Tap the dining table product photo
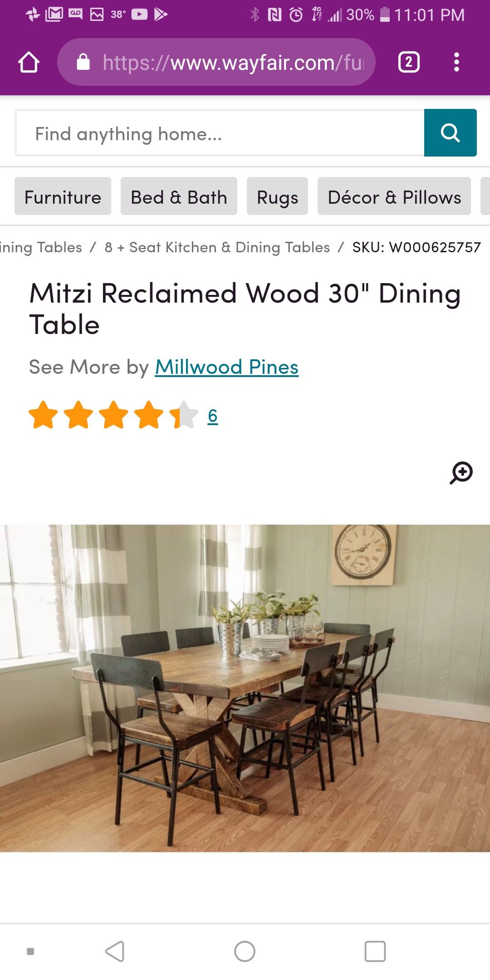Viewport: 490px width, 980px height. [x=245, y=688]
